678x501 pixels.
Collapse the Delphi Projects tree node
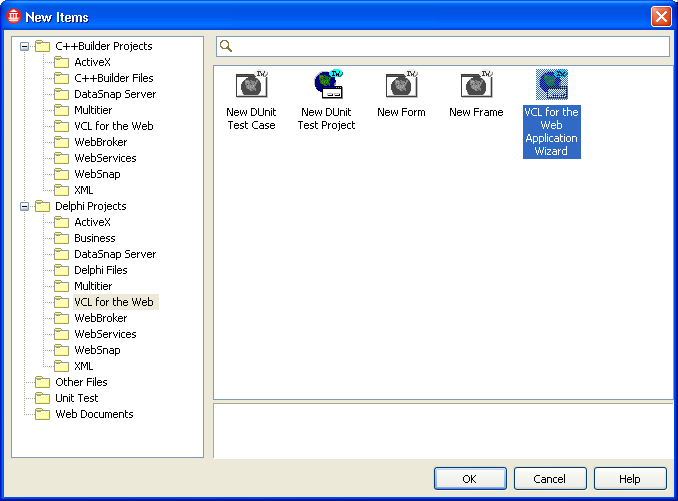(25, 206)
